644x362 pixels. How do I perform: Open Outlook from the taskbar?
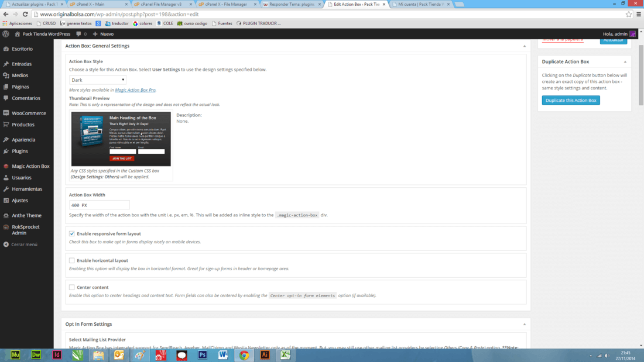point(119,354)
